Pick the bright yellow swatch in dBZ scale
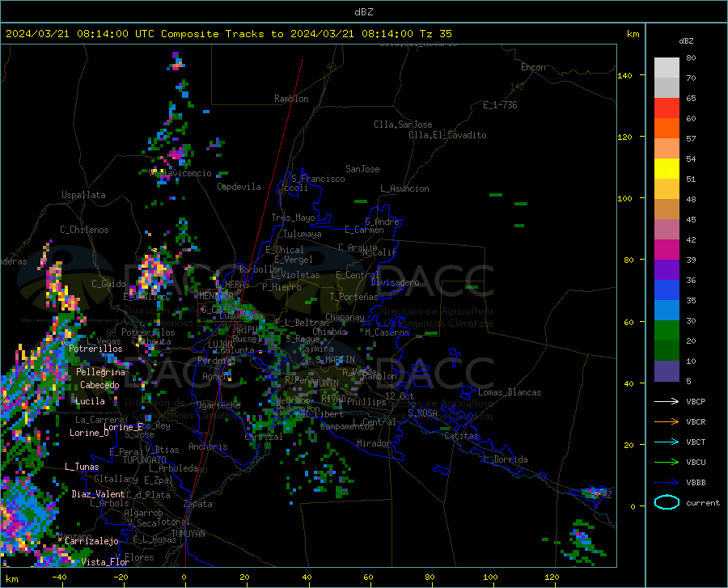 coord(667,169)
